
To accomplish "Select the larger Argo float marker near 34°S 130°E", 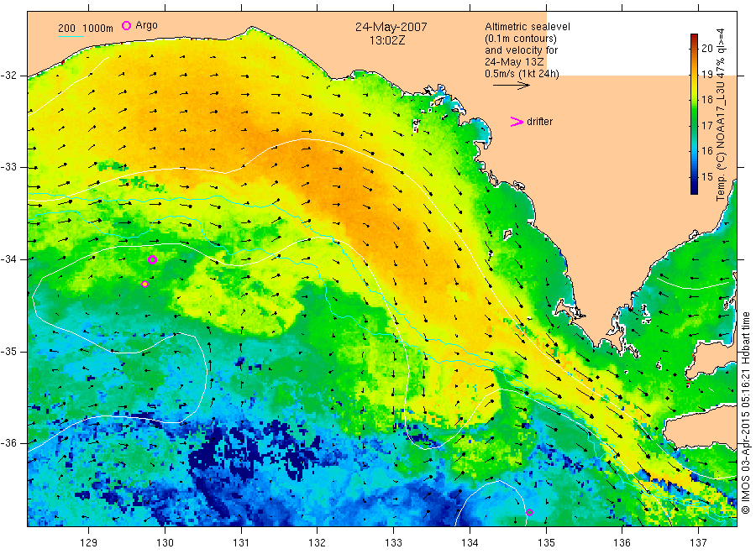I will (x=152, y=259).
